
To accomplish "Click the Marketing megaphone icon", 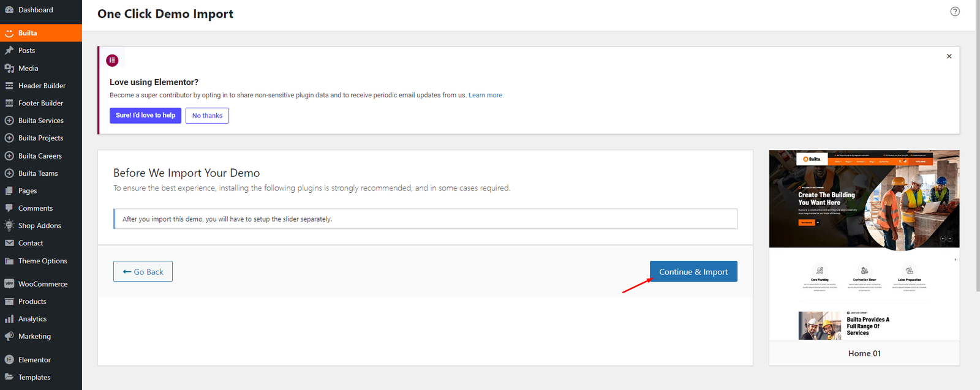I will click(x=9, y=336).
